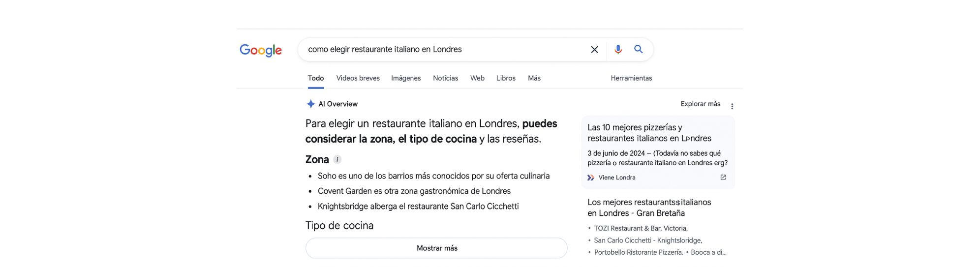This screenshot has height=267, width=980.
Task: Click the 3 de junio de 2024 snippet
Action: pyautogui.click(x=657, y=158)
